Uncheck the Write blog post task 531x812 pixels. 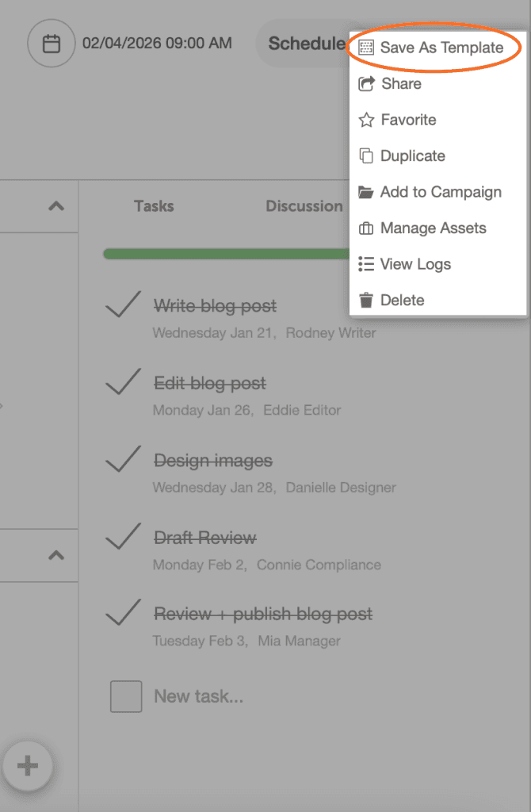click(123, 304)
